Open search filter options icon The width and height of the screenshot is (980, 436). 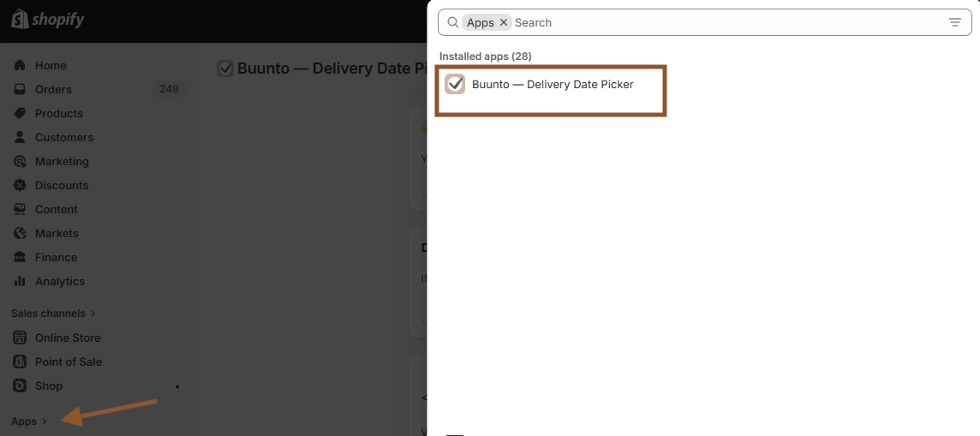[955, 22]
